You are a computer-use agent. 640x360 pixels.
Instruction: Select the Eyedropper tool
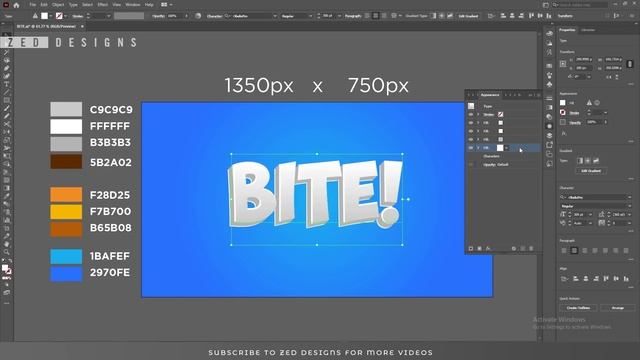coord(7,196)
